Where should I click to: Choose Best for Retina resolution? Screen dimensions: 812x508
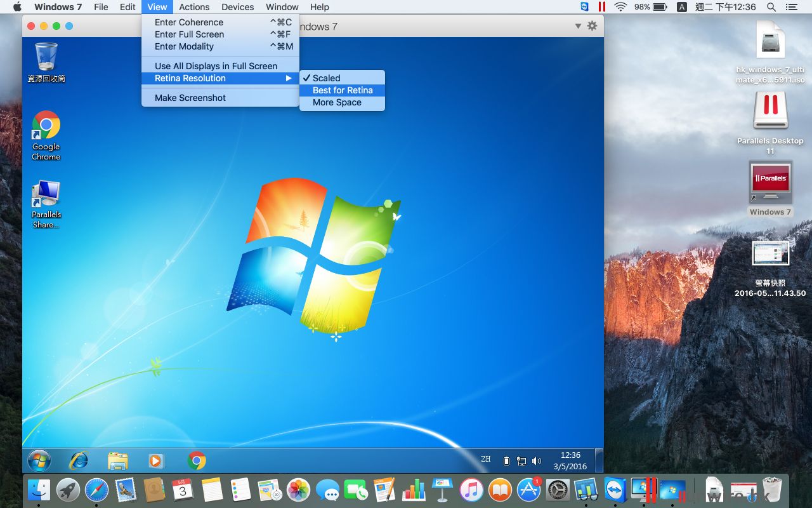(x=343, y=90)
